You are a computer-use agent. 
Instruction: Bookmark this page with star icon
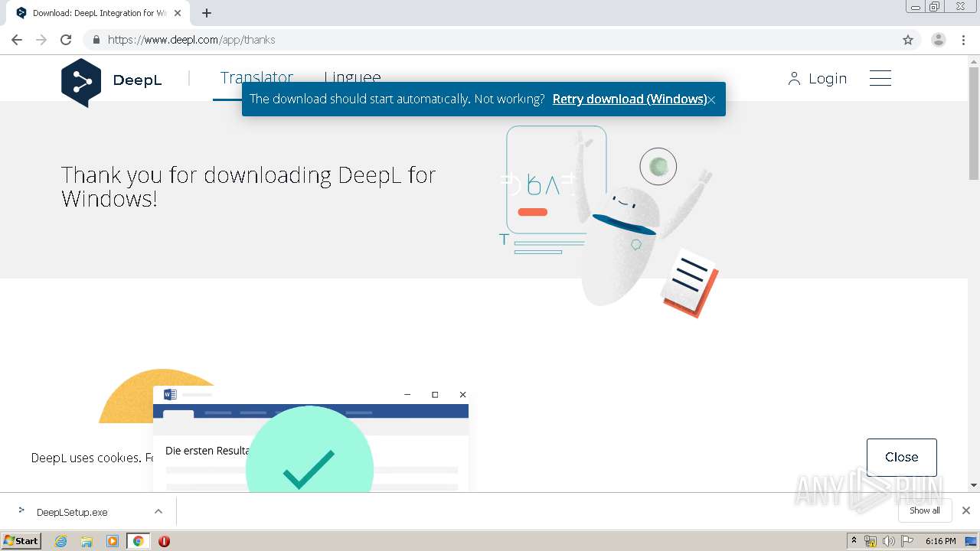point(908,40)
